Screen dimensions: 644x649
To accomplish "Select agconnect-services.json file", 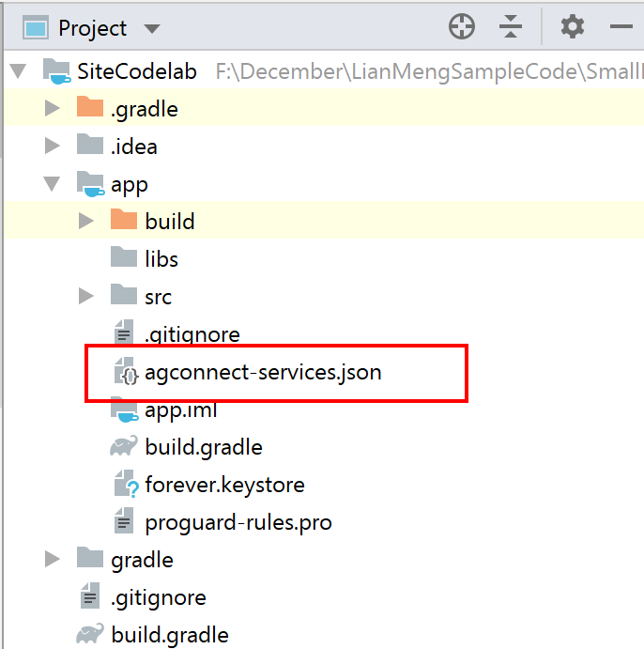I will point(263,372).
